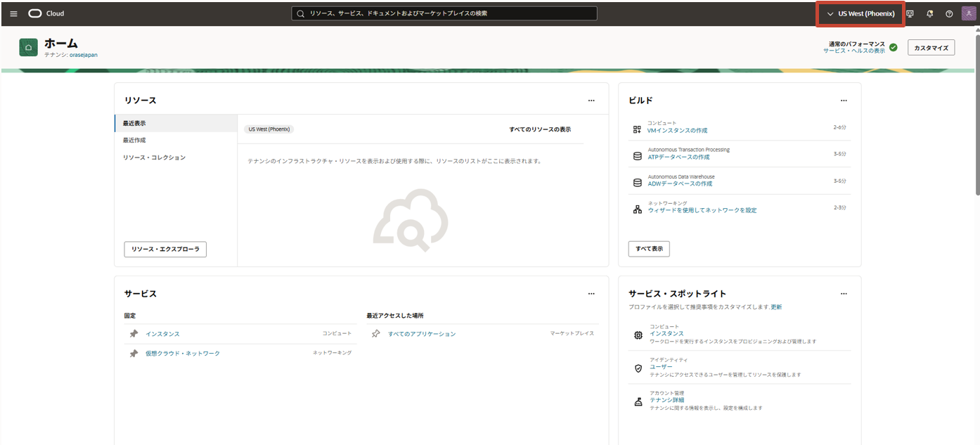
Task: Toggle the pin icon beside インスタンス
Action: click(134, 334)
